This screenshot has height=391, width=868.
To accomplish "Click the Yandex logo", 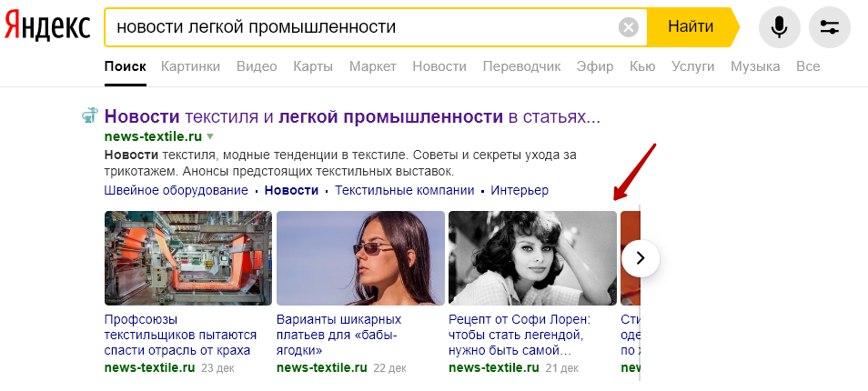I will [x=47, y=26].
